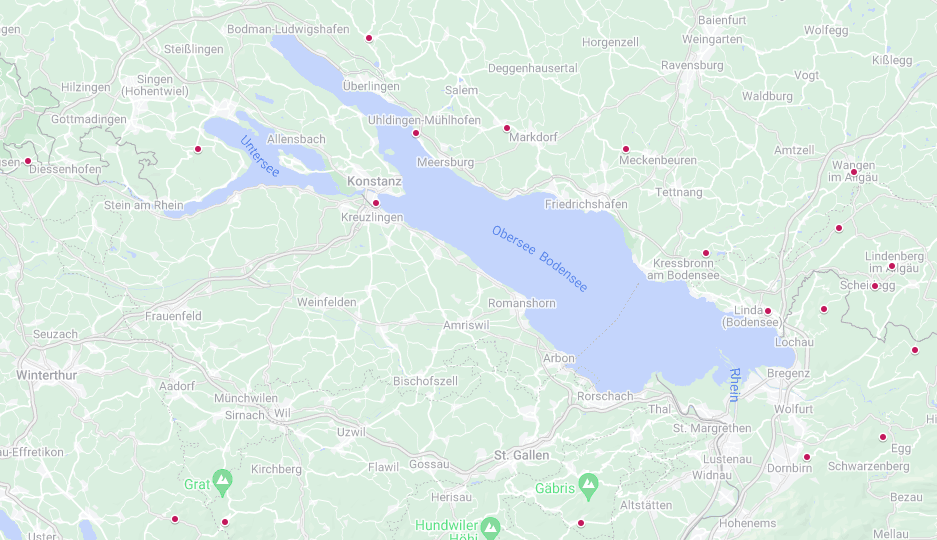Click the Friedrichshafen city label
Image resolution: width=937 pixels, height=540 pixels.
point(586,204)
